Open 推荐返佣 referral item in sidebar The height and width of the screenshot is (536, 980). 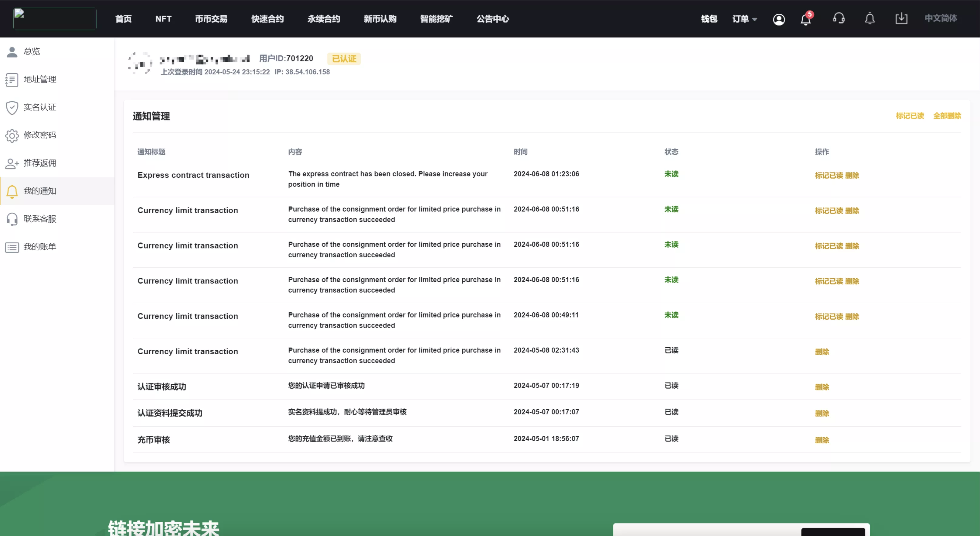[39, 163]
